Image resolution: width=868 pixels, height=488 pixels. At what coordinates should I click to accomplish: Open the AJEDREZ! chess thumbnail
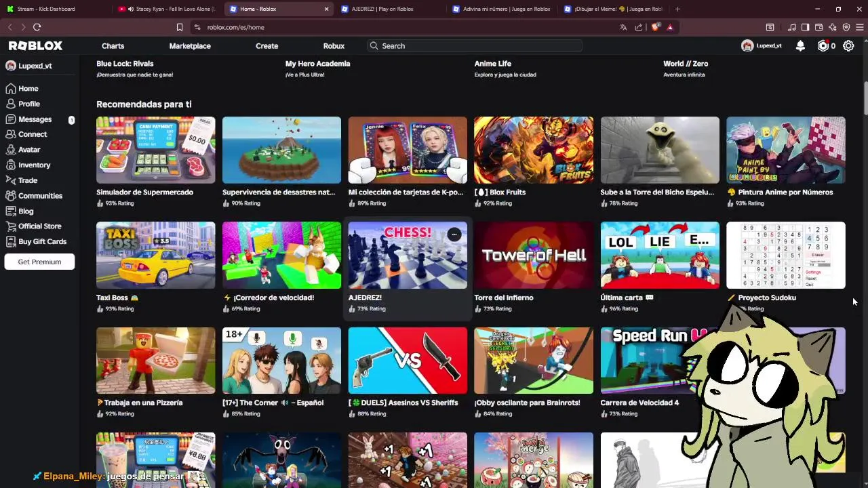click(408, 255)
